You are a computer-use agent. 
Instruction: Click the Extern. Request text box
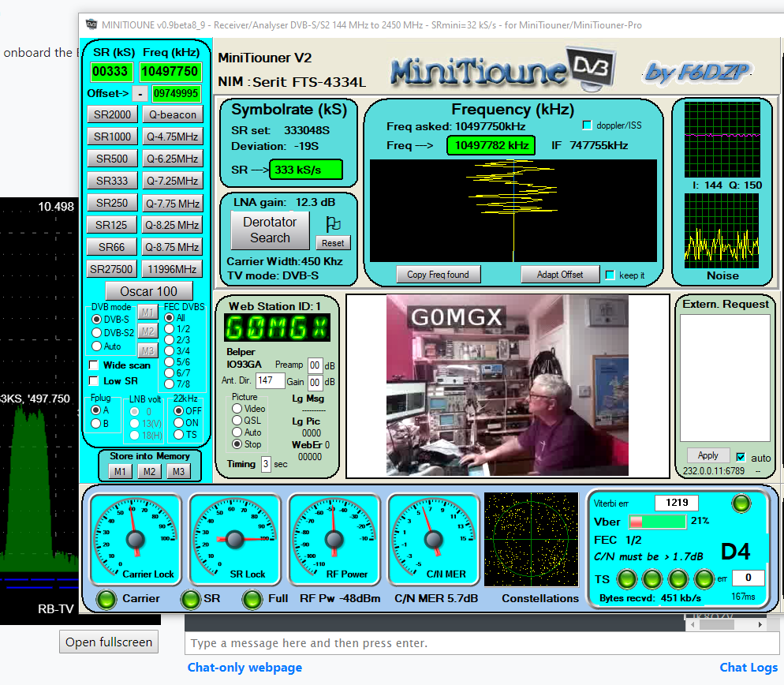[725, 378]
